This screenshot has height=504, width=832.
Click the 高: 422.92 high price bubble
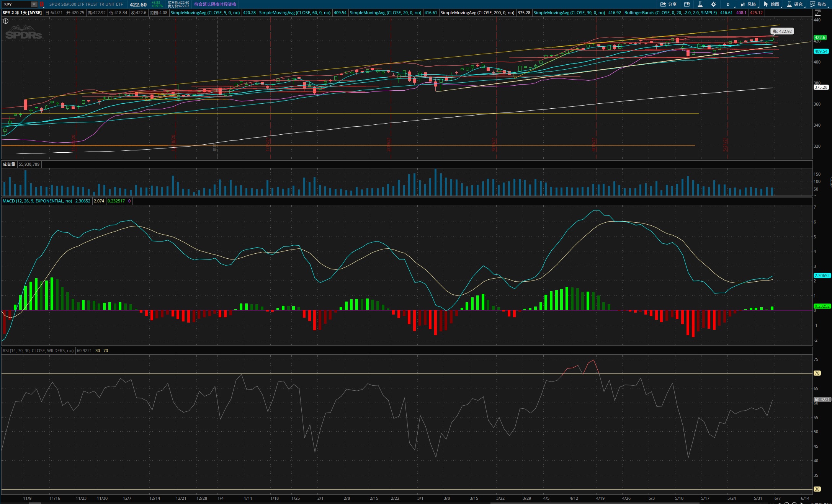coord(782,31)
